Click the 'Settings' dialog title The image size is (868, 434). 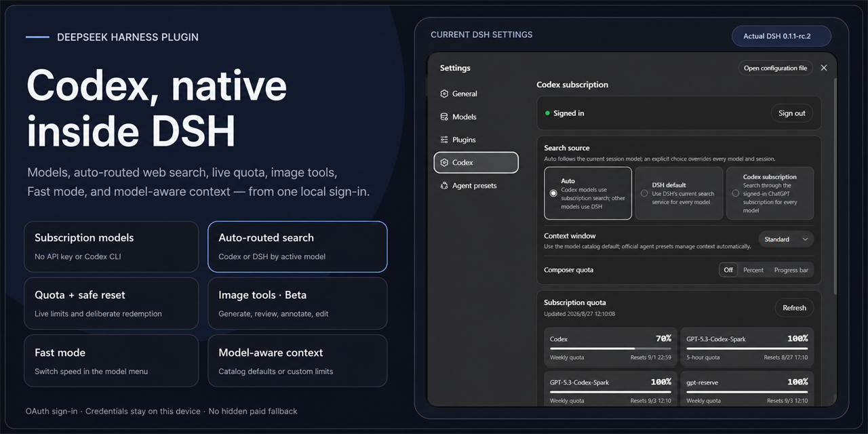455,68
